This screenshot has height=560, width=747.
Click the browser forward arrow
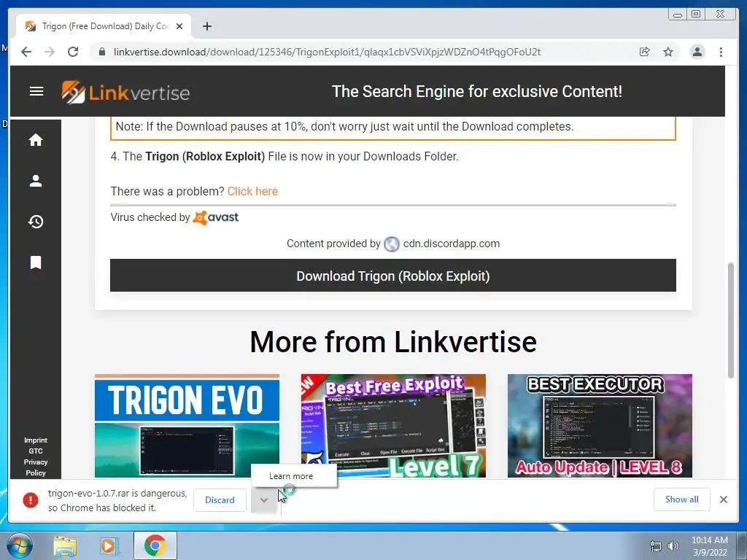click(x=50, y=52)
